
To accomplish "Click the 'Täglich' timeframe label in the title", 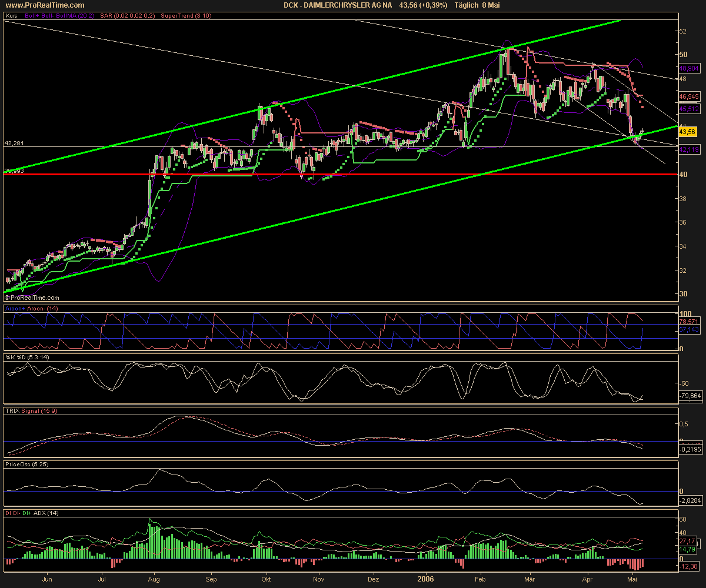I will (467, 5).
